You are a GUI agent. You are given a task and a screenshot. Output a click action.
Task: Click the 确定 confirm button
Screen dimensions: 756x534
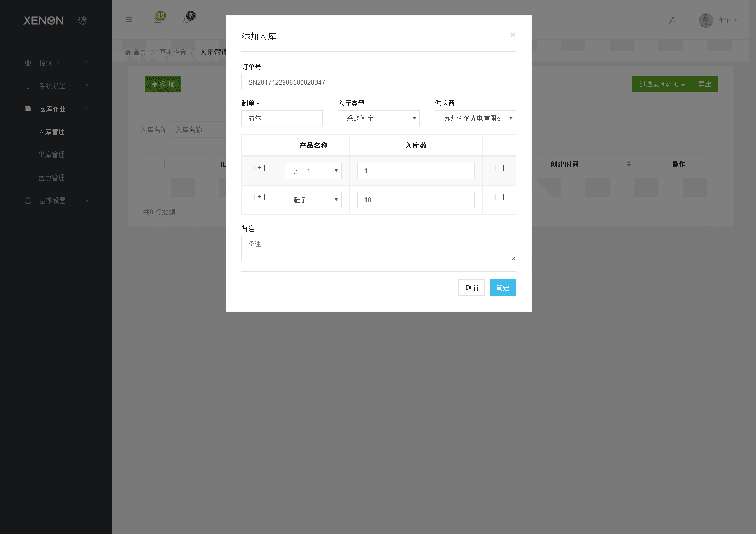click(x=502, y=287)
